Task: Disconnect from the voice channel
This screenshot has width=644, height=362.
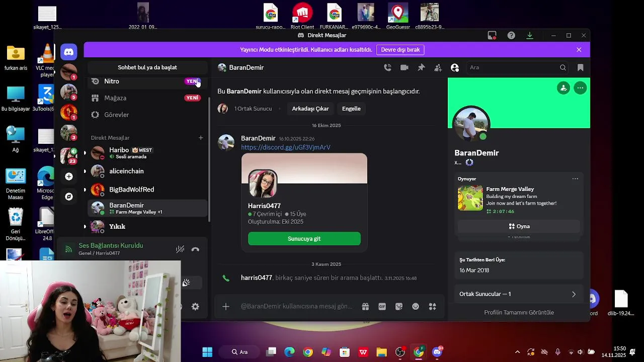Action: 196,249
